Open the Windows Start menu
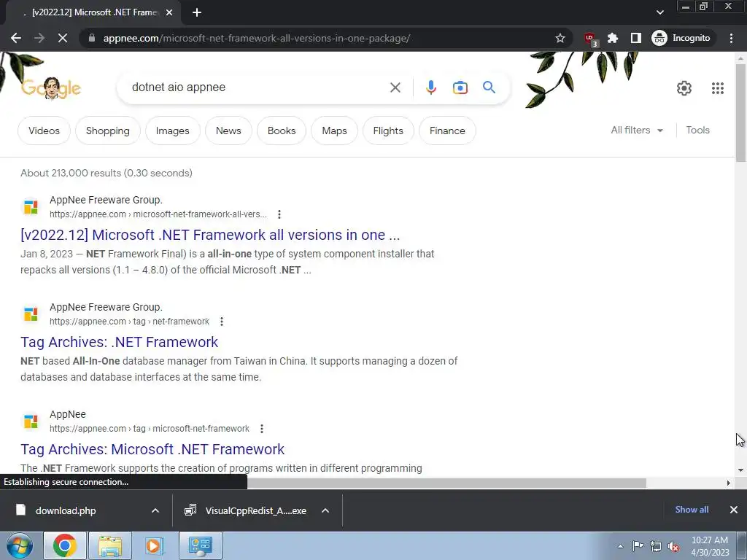 18,545
